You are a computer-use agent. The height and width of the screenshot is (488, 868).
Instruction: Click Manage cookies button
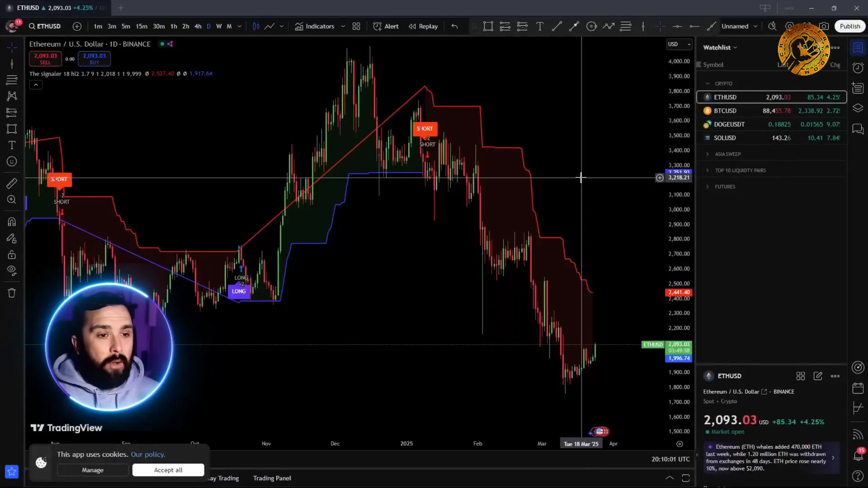93,470
